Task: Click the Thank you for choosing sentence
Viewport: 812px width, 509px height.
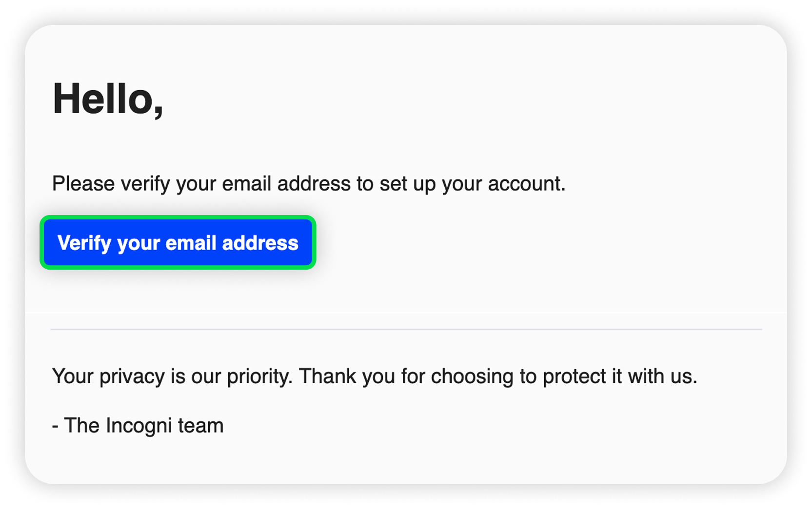Action: (x=498, y=376)
